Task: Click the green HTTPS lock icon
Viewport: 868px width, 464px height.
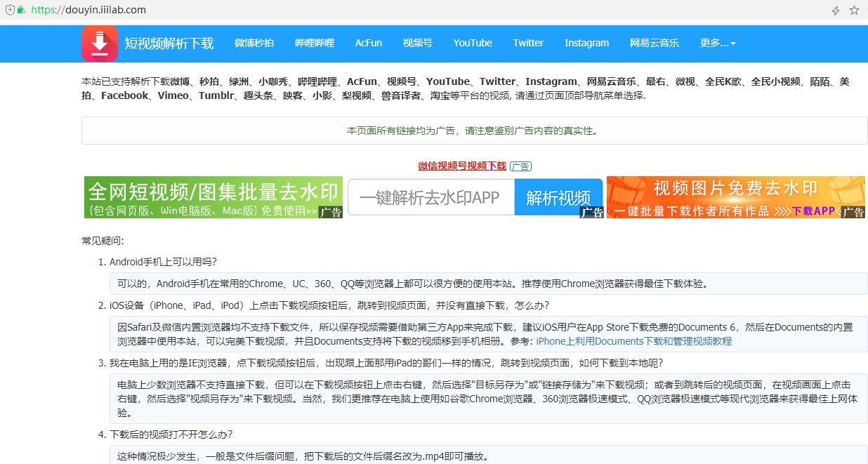Action: [22, 11]
